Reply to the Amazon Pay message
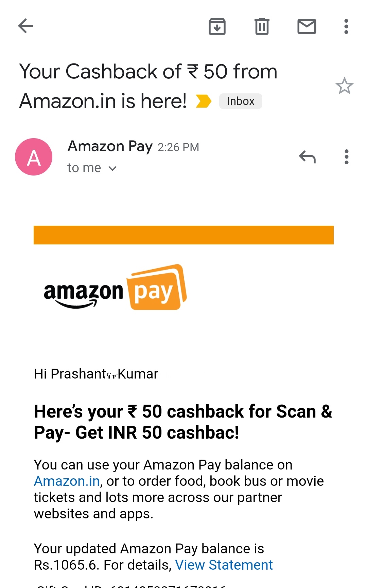 coord(307,157)
